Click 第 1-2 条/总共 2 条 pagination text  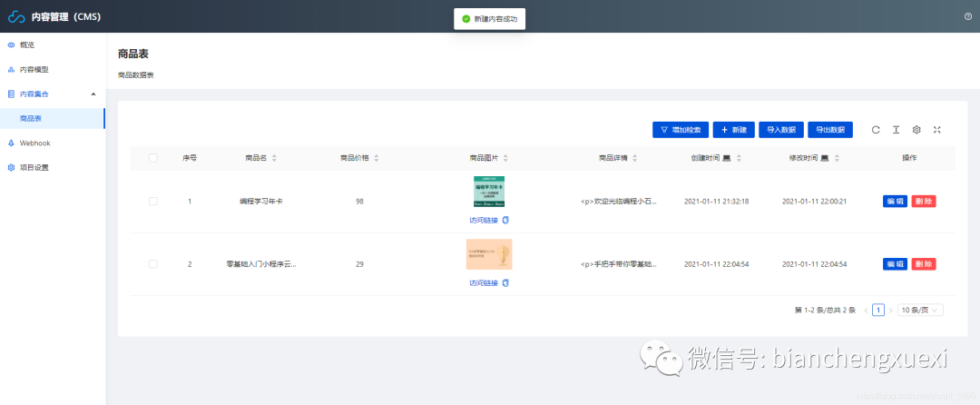click(x=825, y=310)
